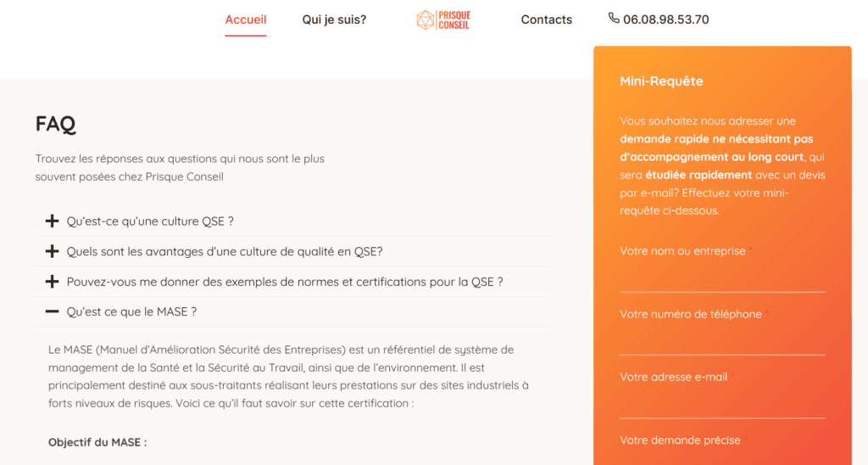The height and width of the screenshot is (465, 868).
Task: Click plus icon beside QSE advantages question
Action: pos(52,252)
